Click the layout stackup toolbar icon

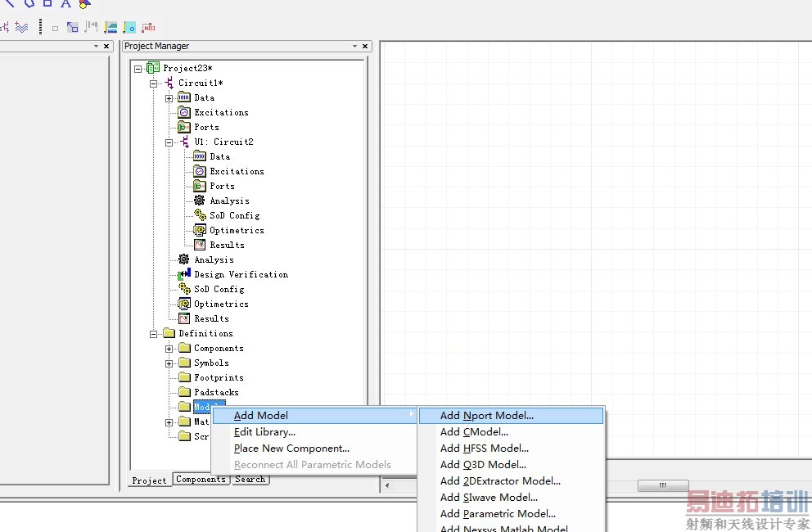coord(111,27)
